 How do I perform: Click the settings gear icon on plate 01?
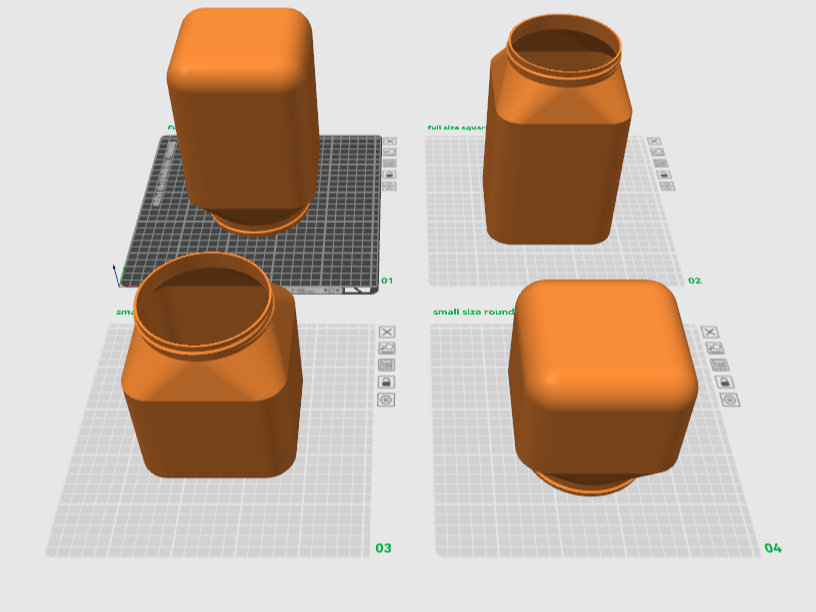click(390, 186)
